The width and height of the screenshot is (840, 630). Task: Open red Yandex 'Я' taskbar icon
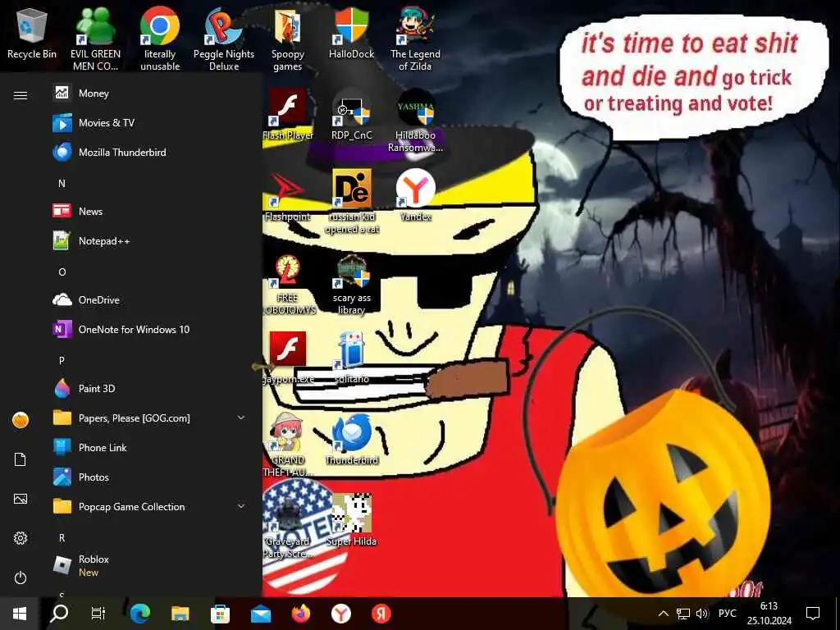(381, 614)
